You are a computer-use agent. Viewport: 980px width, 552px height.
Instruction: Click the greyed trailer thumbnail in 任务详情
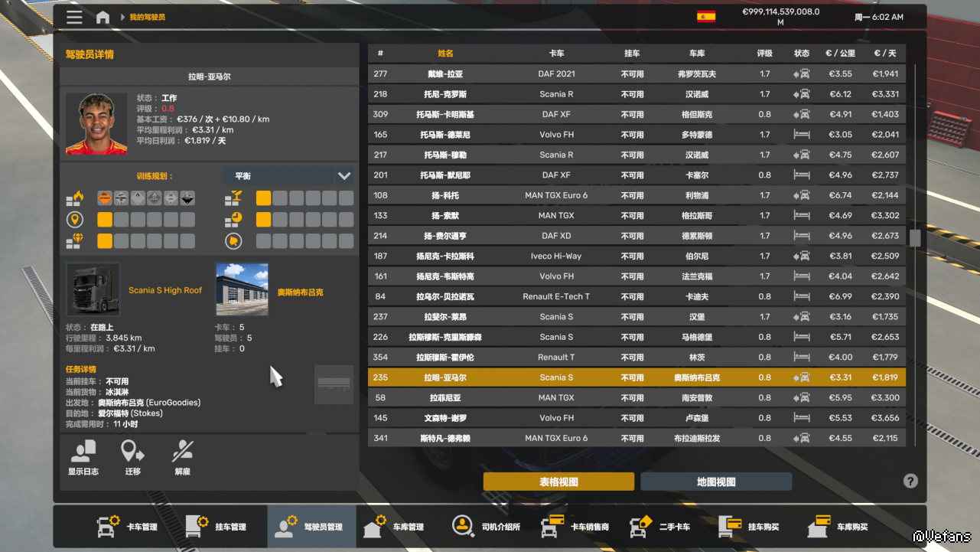[334, 384]
